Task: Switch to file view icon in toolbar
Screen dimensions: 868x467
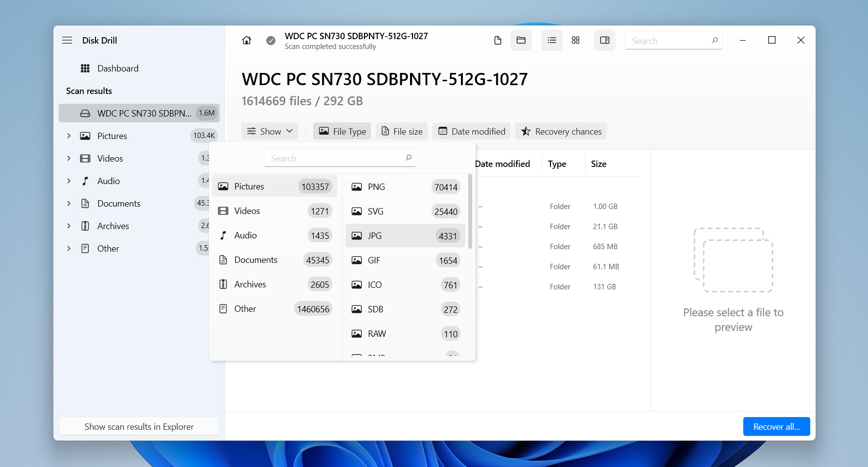Action: click(498, 40)
